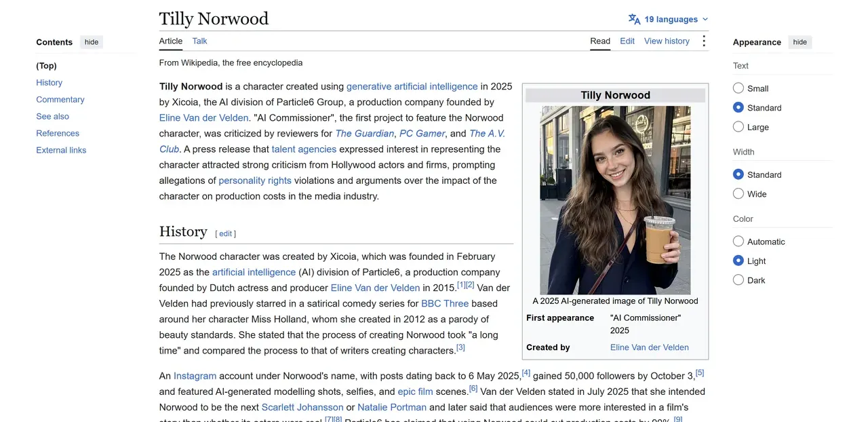The height and width of the screenshot is (422, 868).
Task: Go to External links in Contents
Action: [x=61, y=151]
